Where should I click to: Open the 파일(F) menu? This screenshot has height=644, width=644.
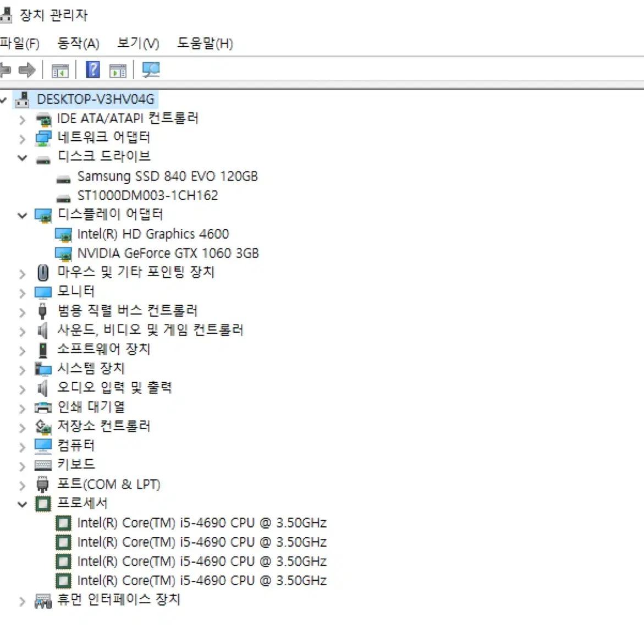pyautogui.click(x=19, y=43)
